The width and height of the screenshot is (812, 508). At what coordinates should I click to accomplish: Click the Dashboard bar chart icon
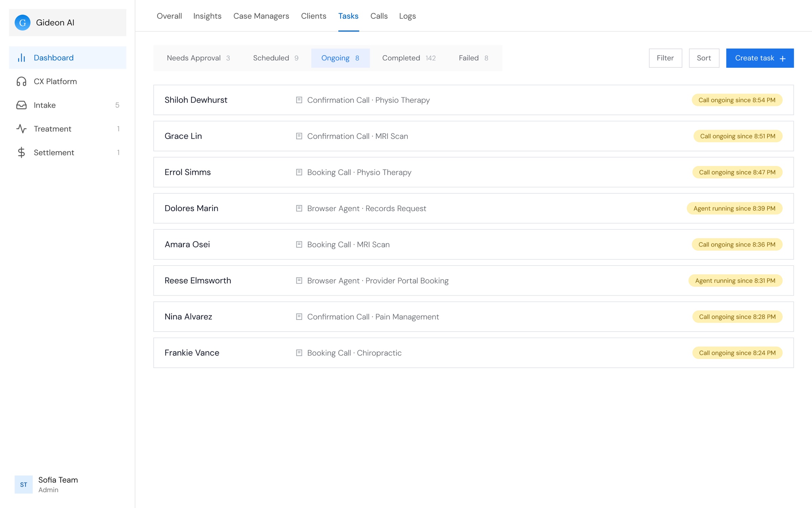coord(21,58)
